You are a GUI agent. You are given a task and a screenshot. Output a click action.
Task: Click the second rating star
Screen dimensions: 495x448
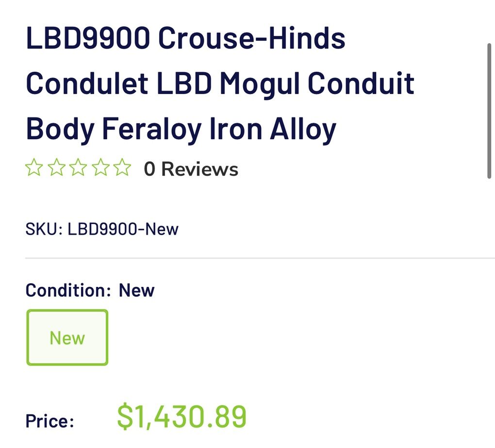(x=56, y=168)
